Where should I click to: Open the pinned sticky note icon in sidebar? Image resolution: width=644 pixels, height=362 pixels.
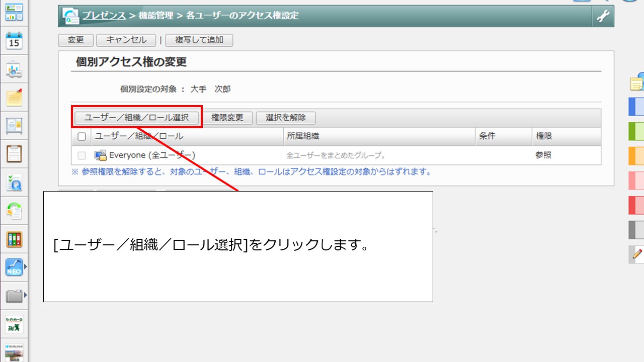[x=14, y=97]
